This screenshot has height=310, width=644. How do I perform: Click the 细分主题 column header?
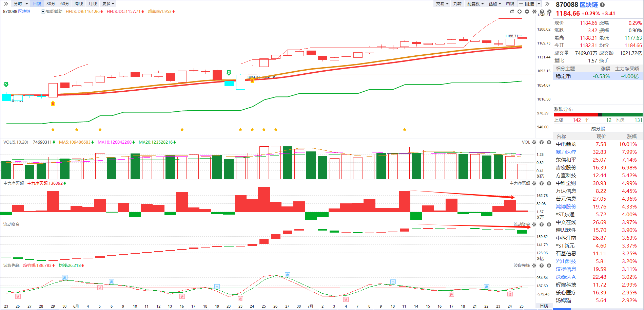pos(565,69)
